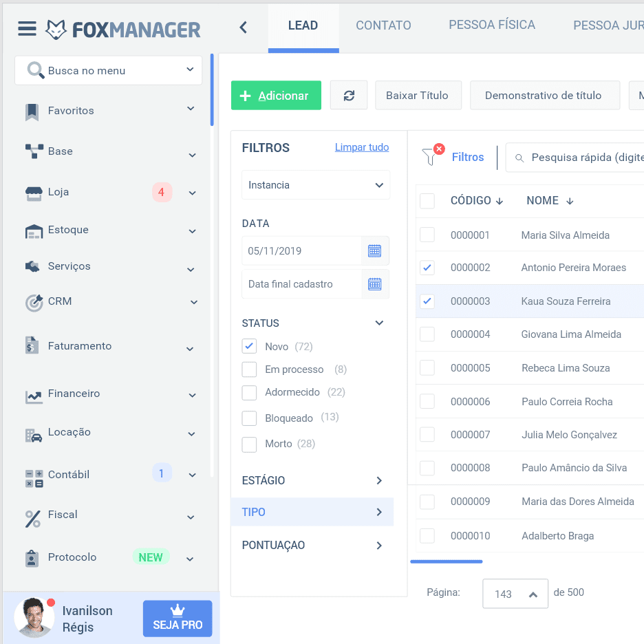The width and height of the screenshot is (644, 644).
Task: Click the SEJA PRO button
Action: coord(178,619)
